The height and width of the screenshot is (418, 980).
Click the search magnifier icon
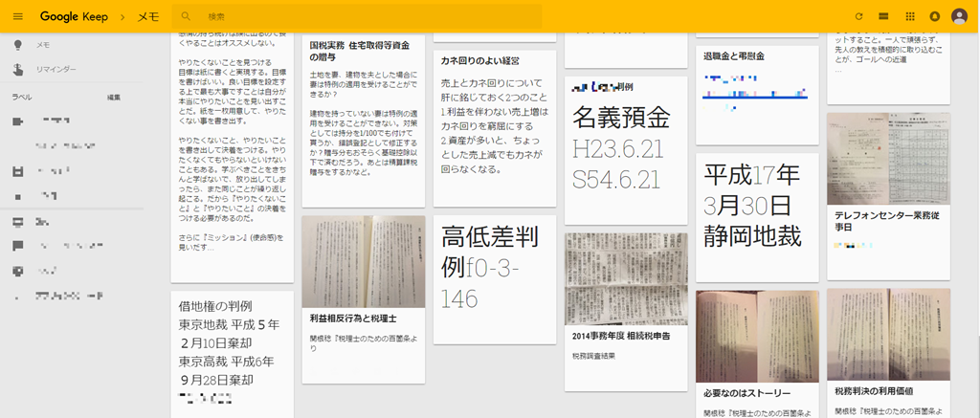coord(185,16)
